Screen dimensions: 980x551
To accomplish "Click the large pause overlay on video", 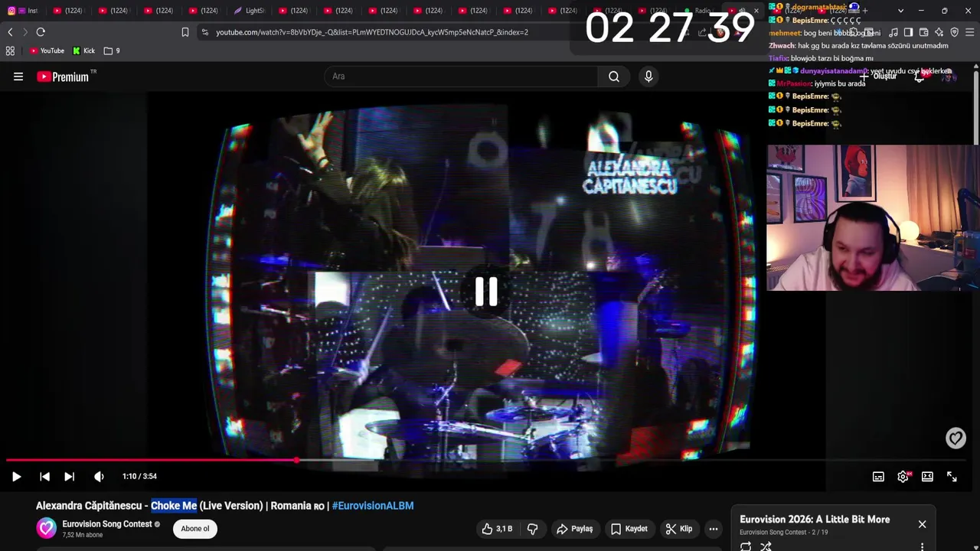I will [486, 292].
